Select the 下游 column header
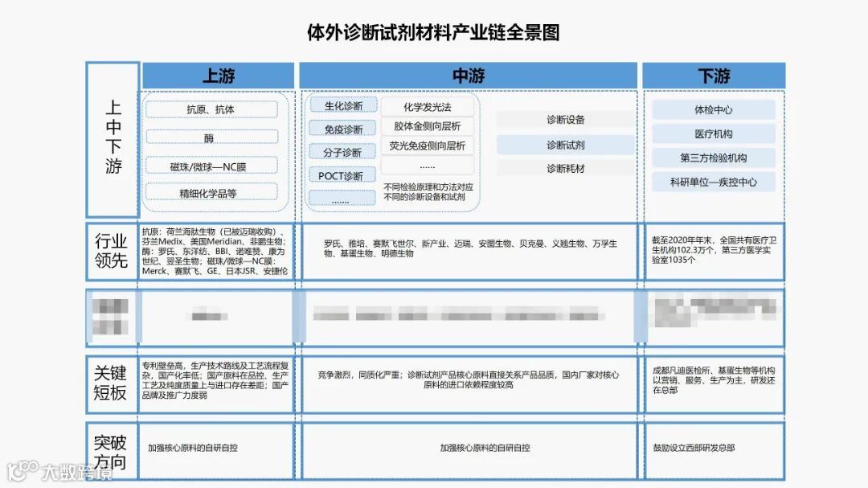868x488 pixels. pos(714,76)
